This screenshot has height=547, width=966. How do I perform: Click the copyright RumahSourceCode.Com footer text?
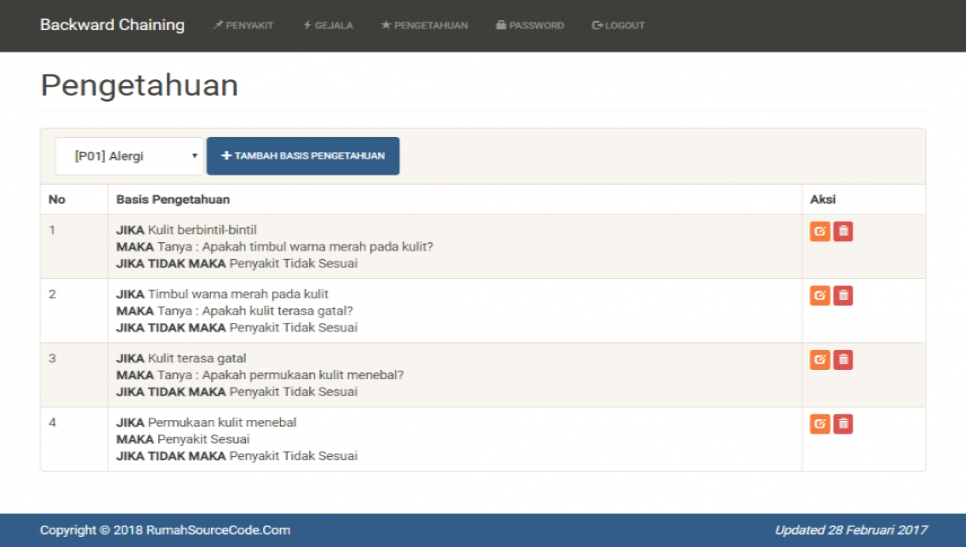pos(165,530)
